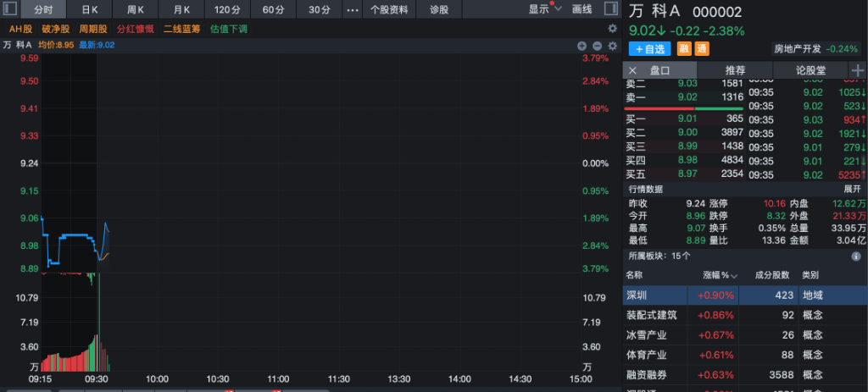Click the 类别 column header
This screenshot has width=868, height=392.
click(810, 275)
